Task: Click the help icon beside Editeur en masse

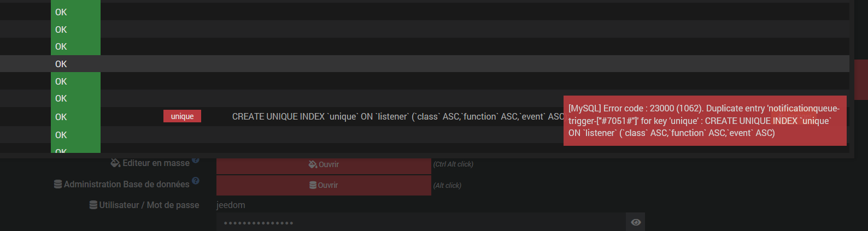Action: click(x=196, y=160)
